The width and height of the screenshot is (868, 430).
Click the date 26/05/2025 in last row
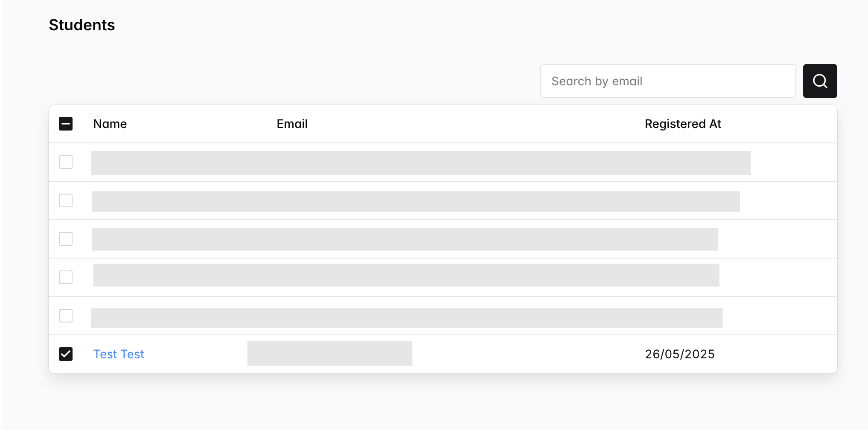pyautogui.click(x=679, y=354)
